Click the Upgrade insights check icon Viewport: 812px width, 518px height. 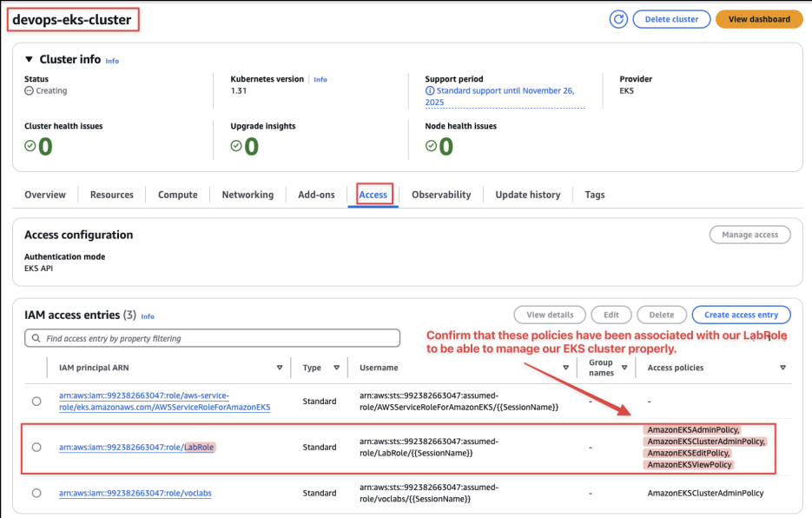[236, 146]
